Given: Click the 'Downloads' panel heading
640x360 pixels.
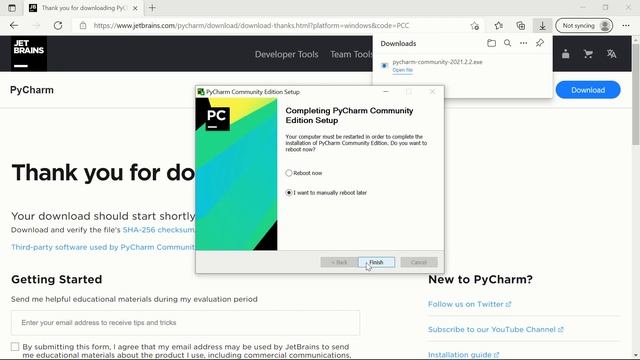Looking at the screenshot, I should pyautogui.click(x=398, y=43).
